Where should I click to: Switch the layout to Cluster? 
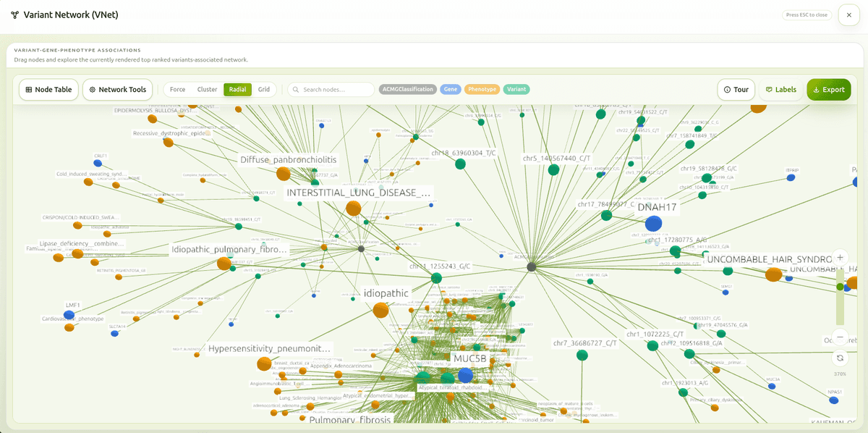208,89
